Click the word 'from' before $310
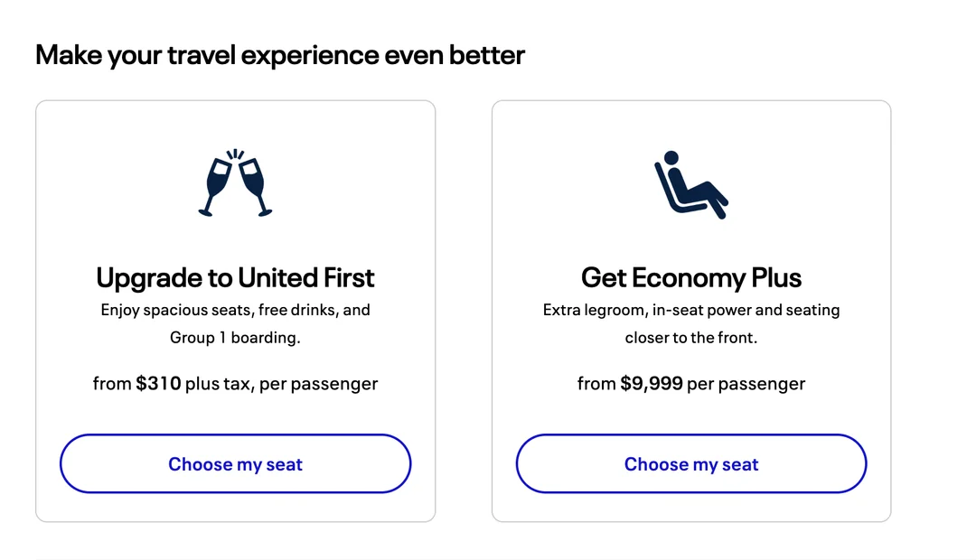 [x=112, y=384]
